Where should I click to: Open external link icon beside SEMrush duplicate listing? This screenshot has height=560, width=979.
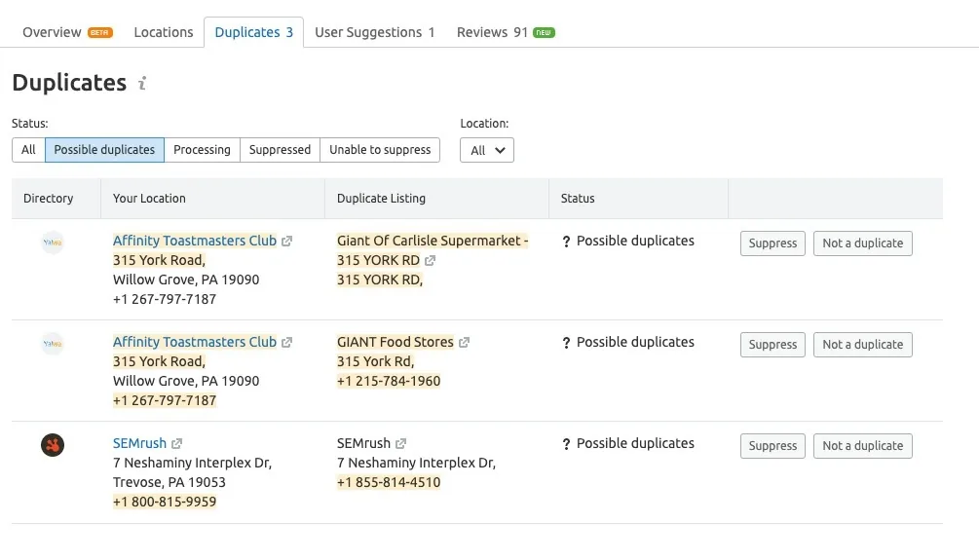[400, 443]
